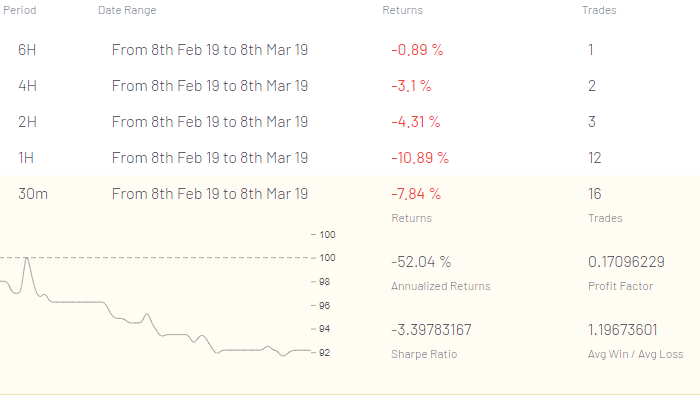The height and width of the screenshot is (397, 700).
Task: Collapse the 30m period row
Action: [x=350, y=194]
